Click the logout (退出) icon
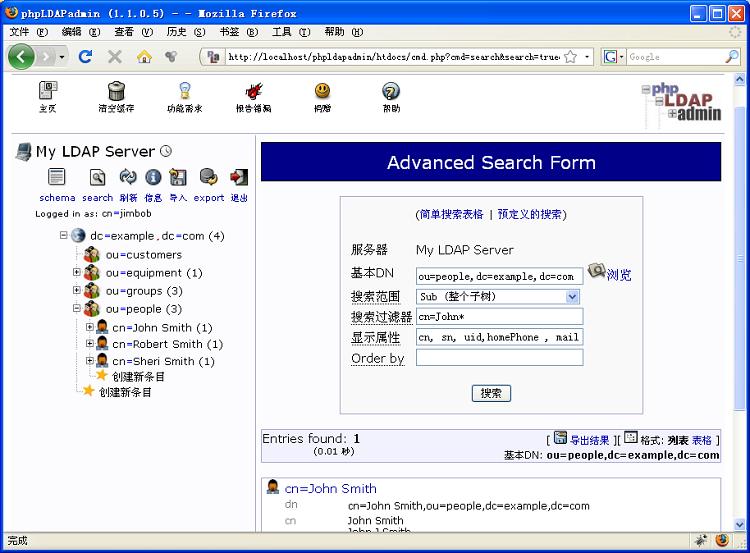This screenshot has height=553, width=750. pos(239,178)
